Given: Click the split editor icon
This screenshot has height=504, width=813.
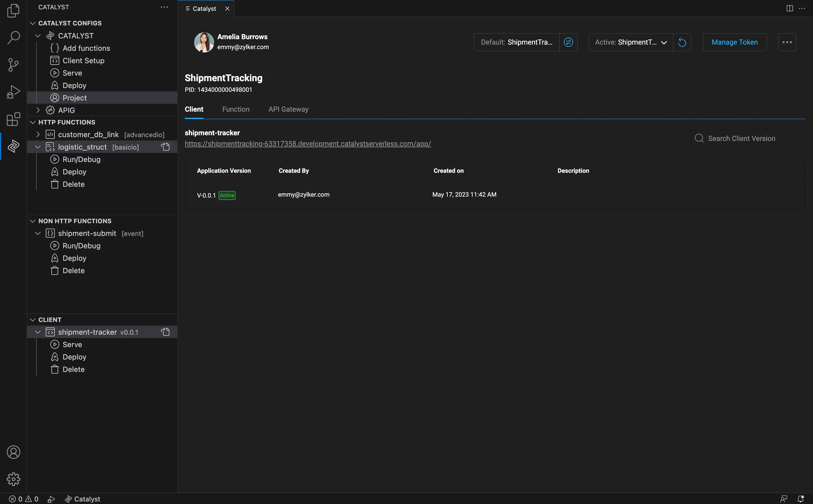Looking at the screenshot, I should (x=789, y=8).
